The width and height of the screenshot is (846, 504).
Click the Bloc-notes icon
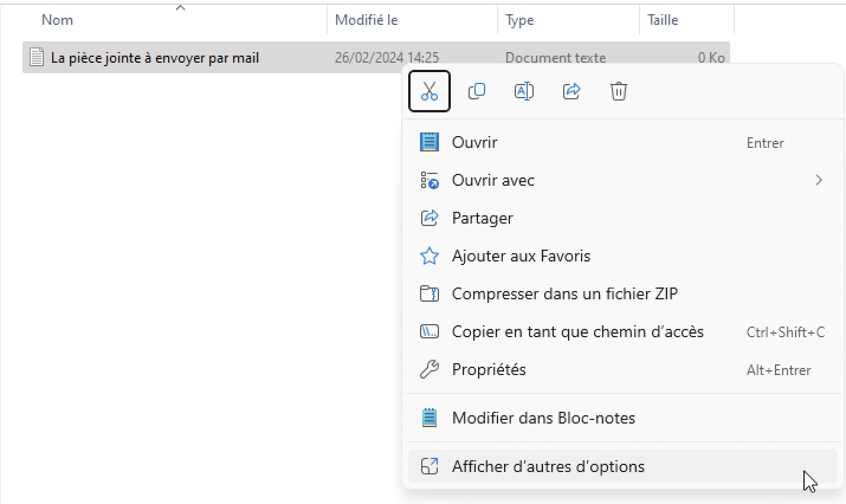pyautogui.click(x=429, y=418)
